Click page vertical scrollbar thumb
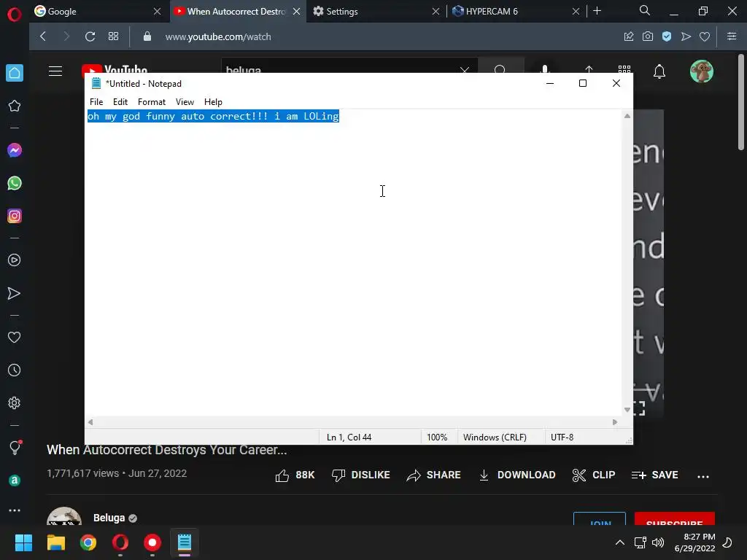Screen dimensions: 747x560 coord(741,103)
